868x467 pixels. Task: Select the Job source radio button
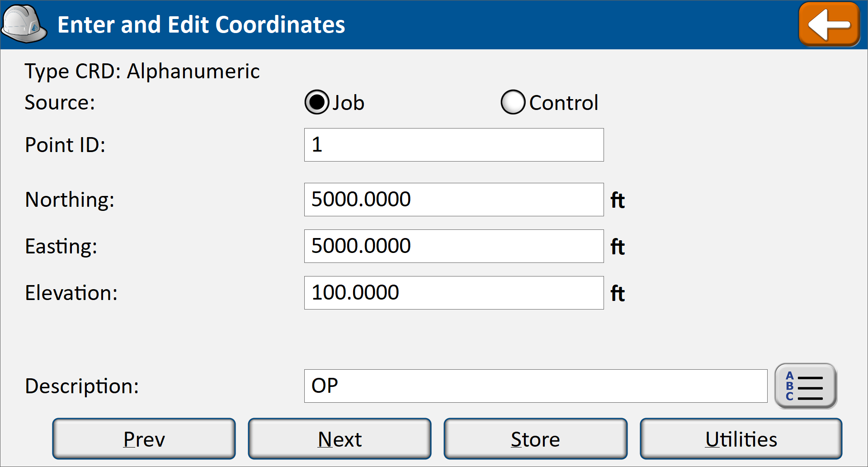pyautogui.click(x=317, y=102)
